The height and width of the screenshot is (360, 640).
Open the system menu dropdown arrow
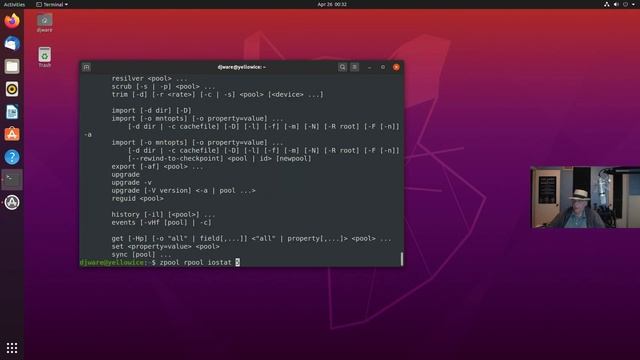pos(633,4)
